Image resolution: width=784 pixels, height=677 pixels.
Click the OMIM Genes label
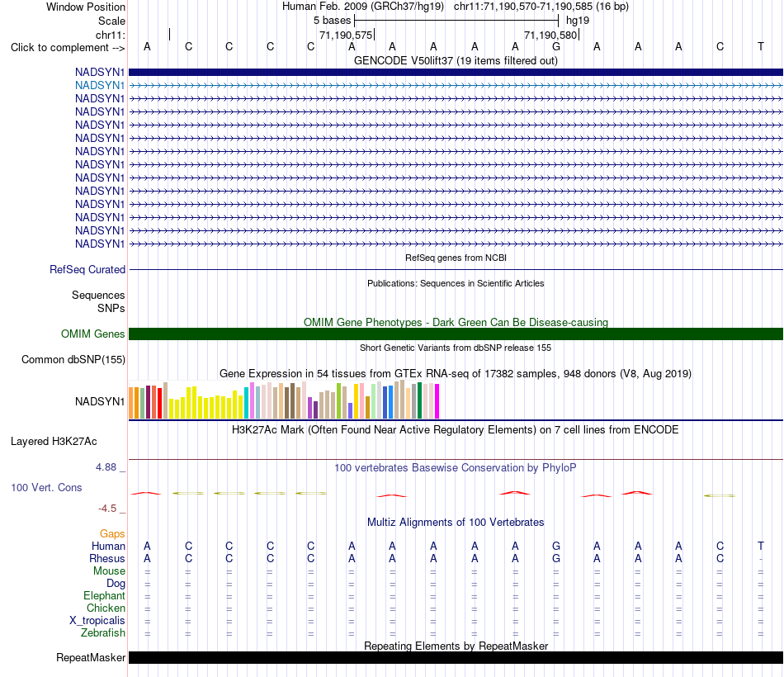coord(93,334)
